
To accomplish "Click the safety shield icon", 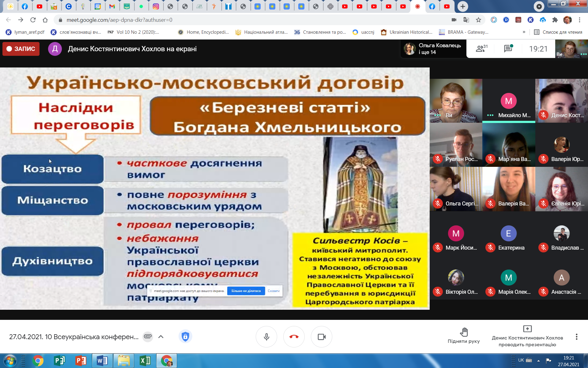I will (185, 337).
